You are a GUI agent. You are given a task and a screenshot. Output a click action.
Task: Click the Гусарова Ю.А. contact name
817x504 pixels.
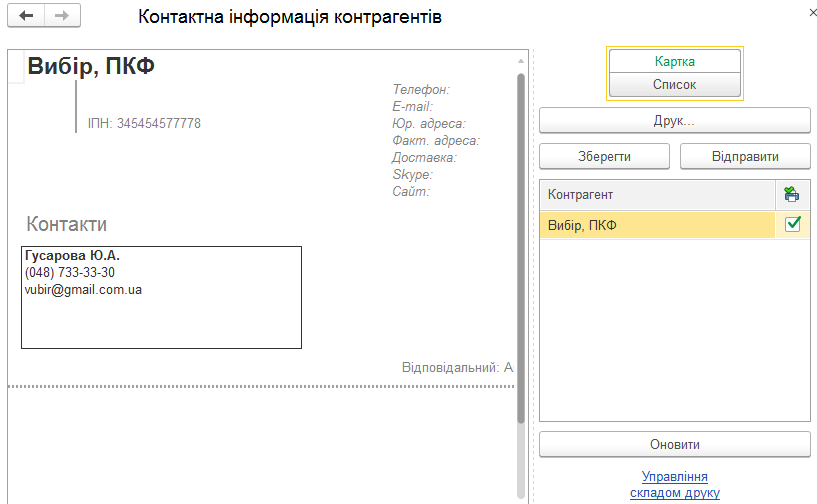[x=72, y=255]
